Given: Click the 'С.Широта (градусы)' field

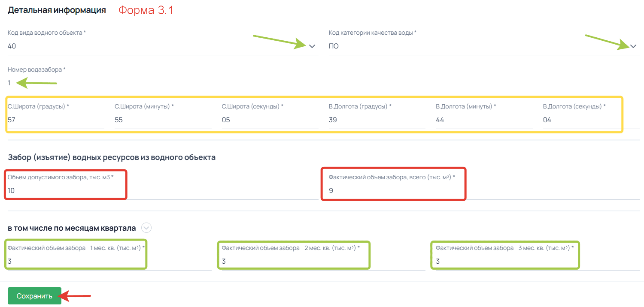Looking at the screenshot, I should [56, 120].
